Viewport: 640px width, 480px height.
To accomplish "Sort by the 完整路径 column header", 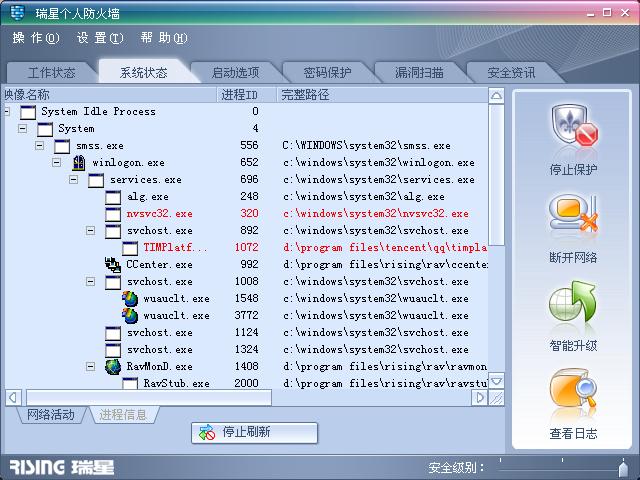I will (x=382, y=95).
